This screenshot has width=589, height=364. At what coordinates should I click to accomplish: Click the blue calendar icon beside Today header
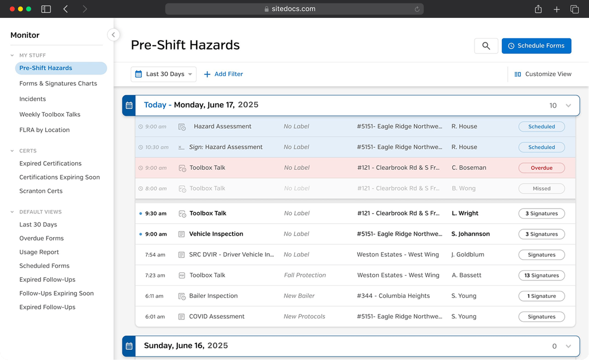(129, 105)
